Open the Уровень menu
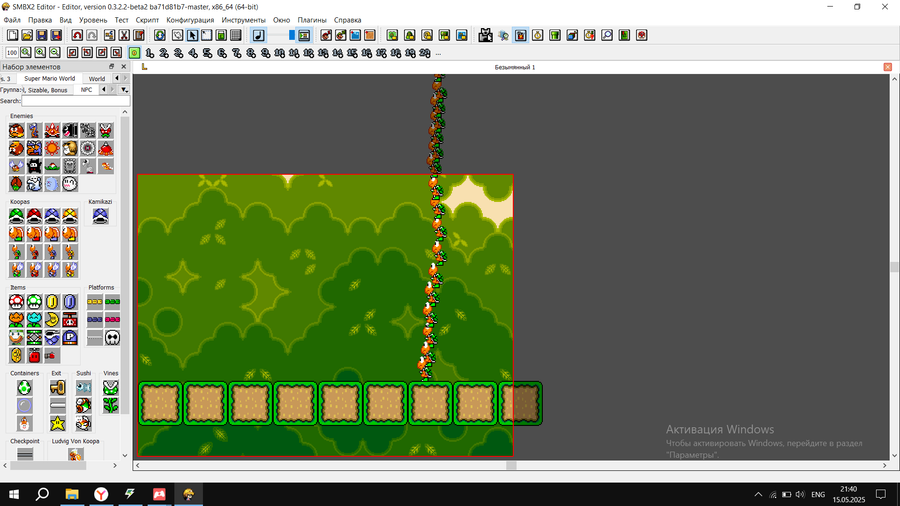This screenshot has height=506, width=900. pos(93,20)
